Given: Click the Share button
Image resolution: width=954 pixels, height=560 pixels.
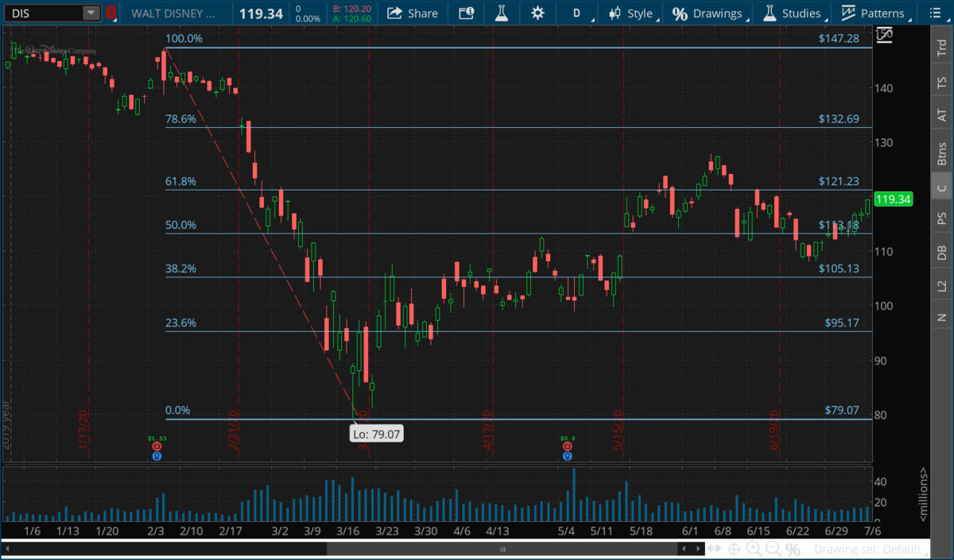Looking at the screenshot, I should point(413,13).
